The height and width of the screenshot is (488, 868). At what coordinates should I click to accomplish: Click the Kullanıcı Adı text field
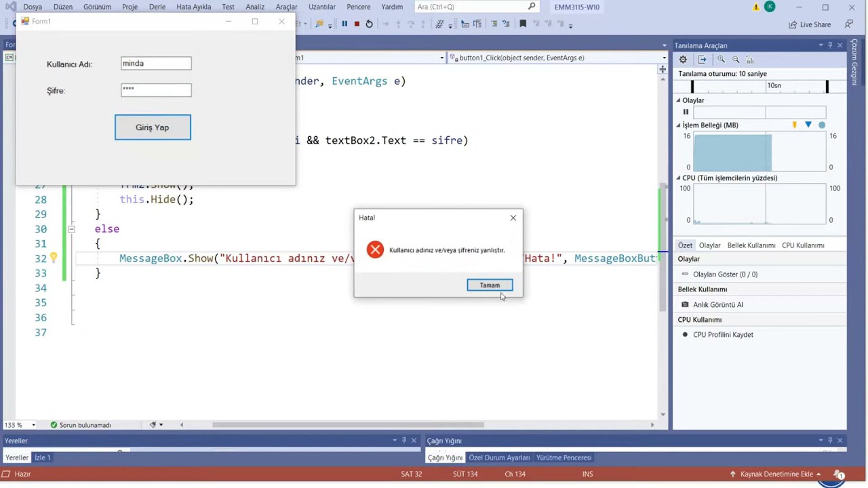coord(156,64)
